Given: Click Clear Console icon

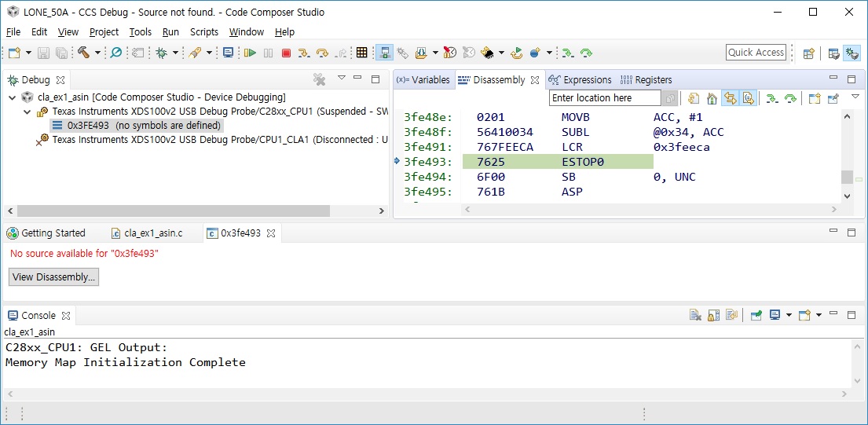Looking at the screenshot, I should (695, 315).
